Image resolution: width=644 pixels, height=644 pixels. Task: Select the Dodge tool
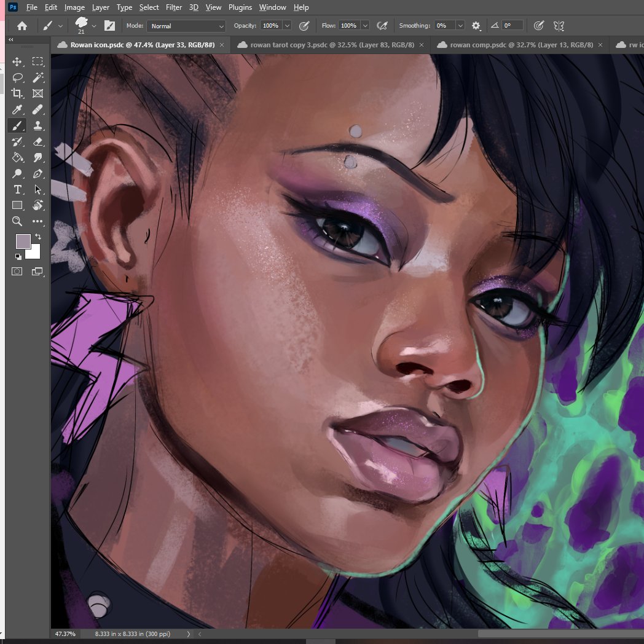17,173
